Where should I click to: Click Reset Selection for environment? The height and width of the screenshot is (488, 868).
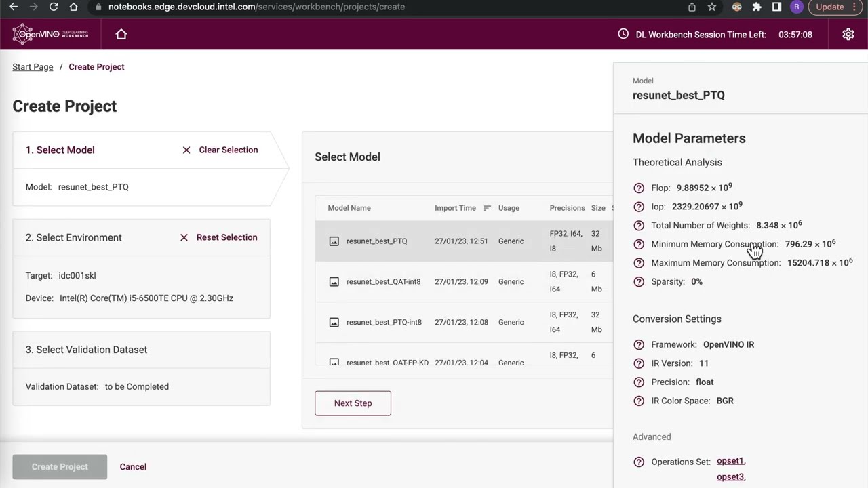tap(218, 237)
